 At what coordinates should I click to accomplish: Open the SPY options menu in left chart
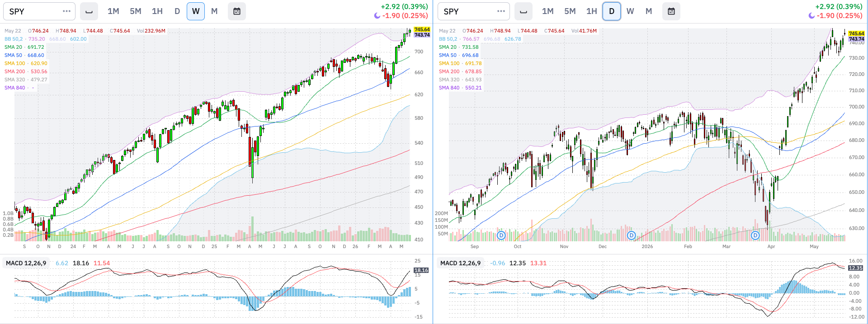pos(66,11)
